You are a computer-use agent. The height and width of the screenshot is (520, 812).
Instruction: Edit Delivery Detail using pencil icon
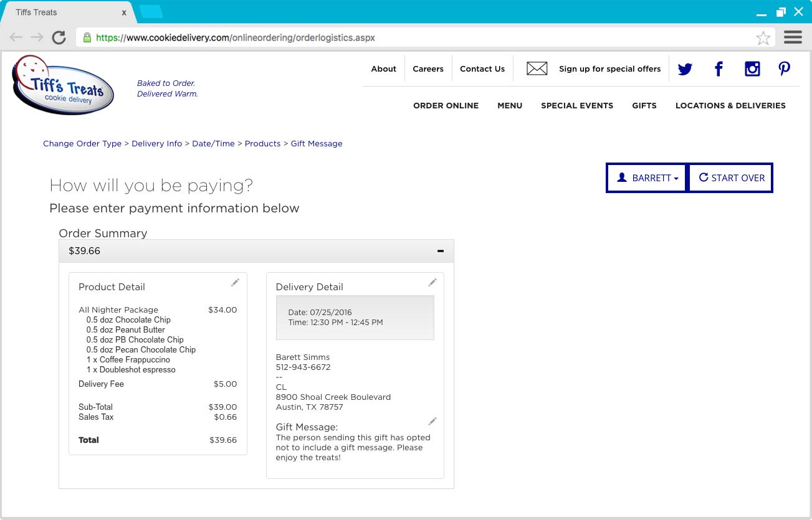point(432,283)
